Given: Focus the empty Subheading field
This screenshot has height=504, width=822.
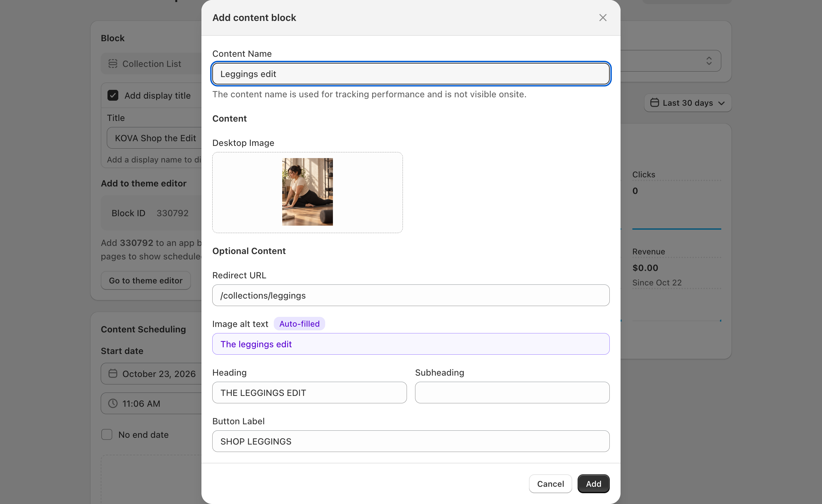Looking at the screenshot, I should point(512,393).
